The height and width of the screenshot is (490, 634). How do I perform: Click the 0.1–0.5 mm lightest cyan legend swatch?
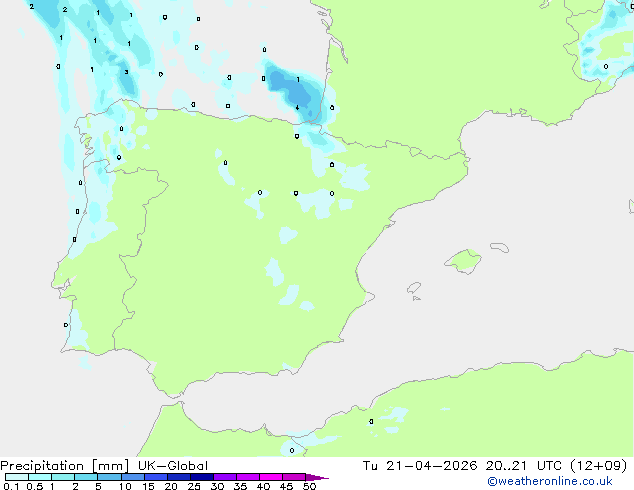click(x=17, y=477)
